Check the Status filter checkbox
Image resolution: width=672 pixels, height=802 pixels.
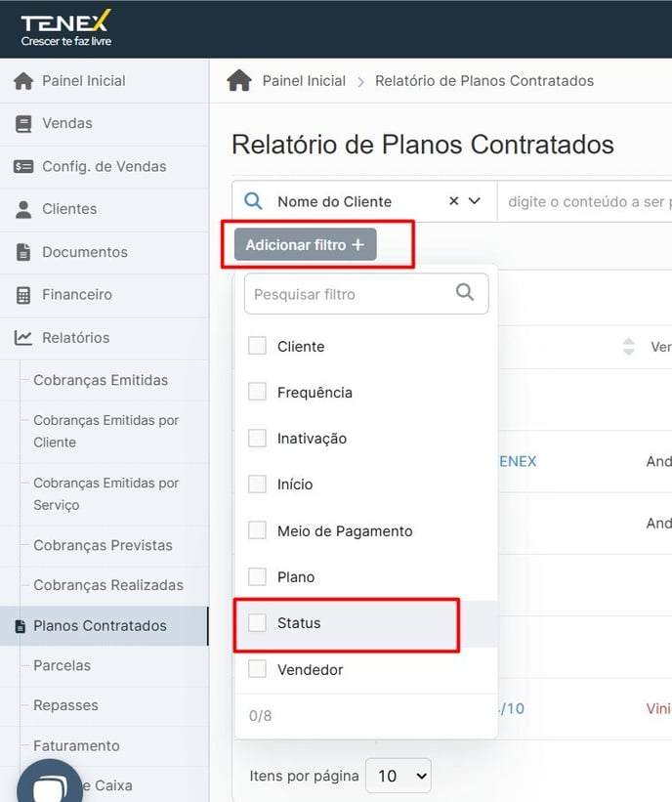tap(257, 623)
